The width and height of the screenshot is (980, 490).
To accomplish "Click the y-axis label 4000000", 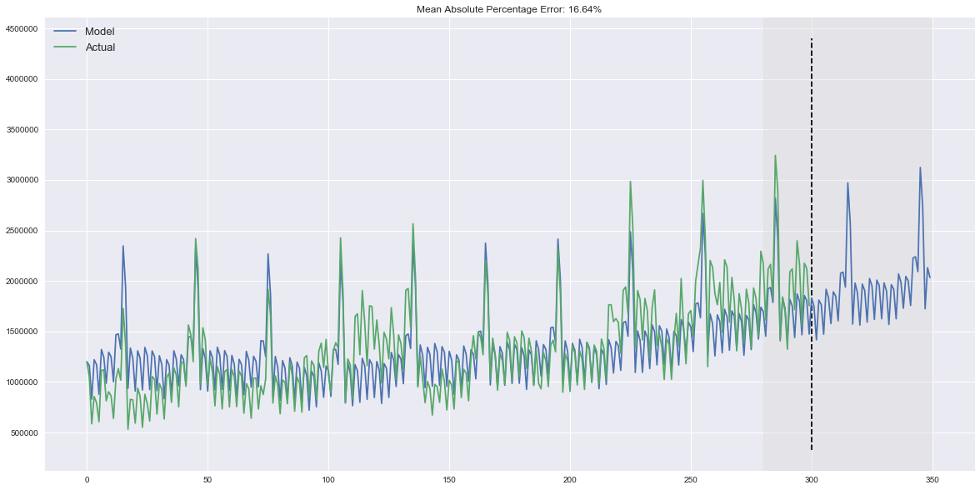I will coord(20,79).
